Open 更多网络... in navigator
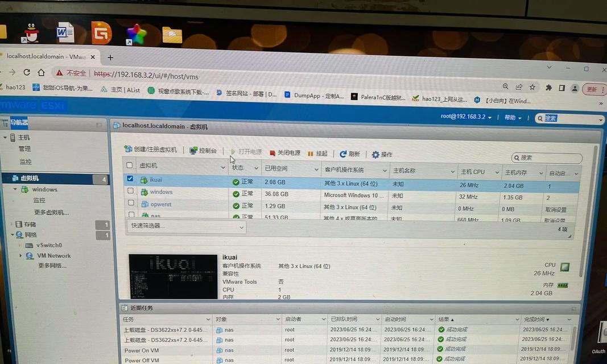 pos(52,266)
